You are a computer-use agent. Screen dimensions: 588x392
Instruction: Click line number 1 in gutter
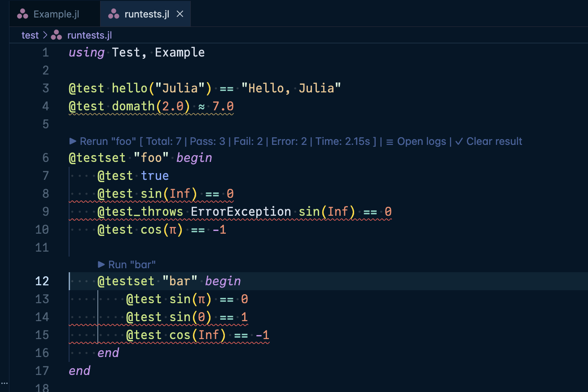[x=45, y=52]
